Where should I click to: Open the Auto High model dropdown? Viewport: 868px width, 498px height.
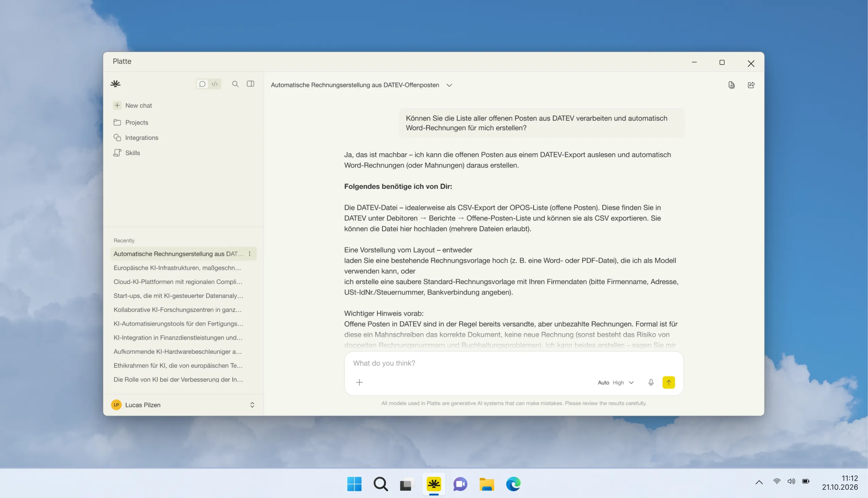pos(616,383)
